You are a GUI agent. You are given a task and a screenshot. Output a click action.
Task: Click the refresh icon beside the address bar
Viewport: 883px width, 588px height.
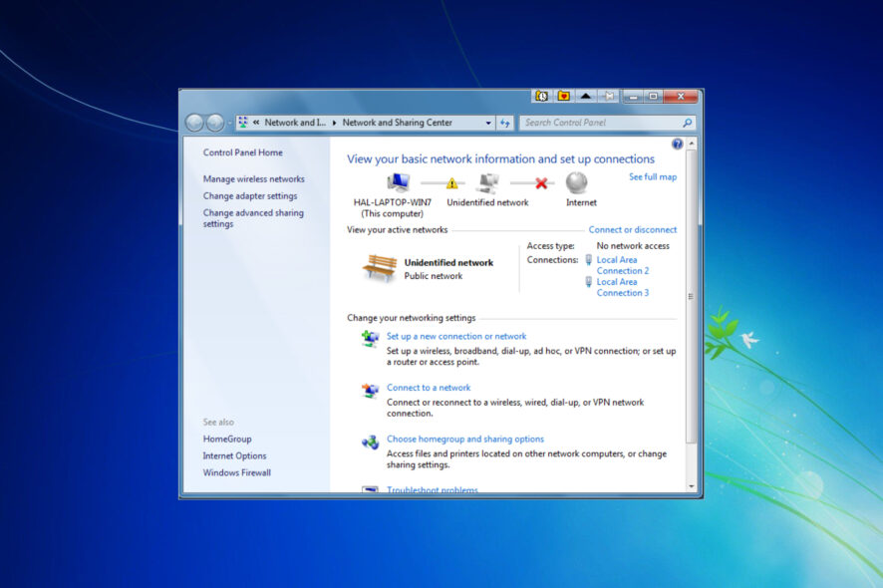coord(504,122)
